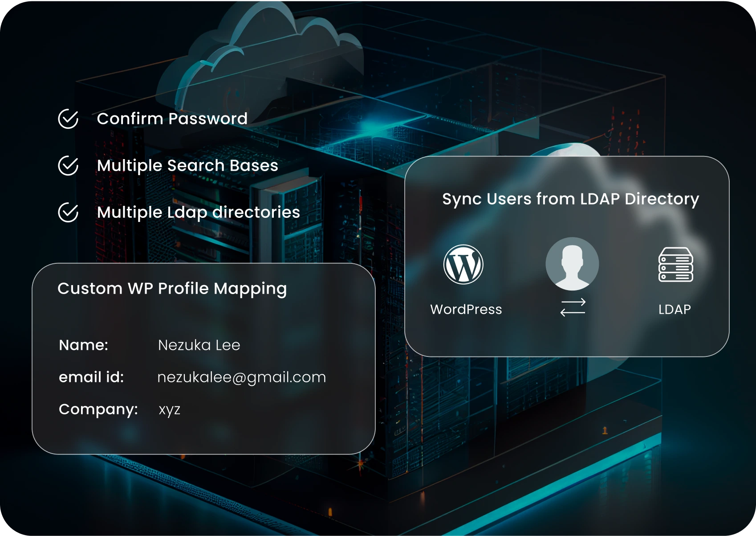Select the Confirm Password text
Screen dimensions: 756x536
172,119
